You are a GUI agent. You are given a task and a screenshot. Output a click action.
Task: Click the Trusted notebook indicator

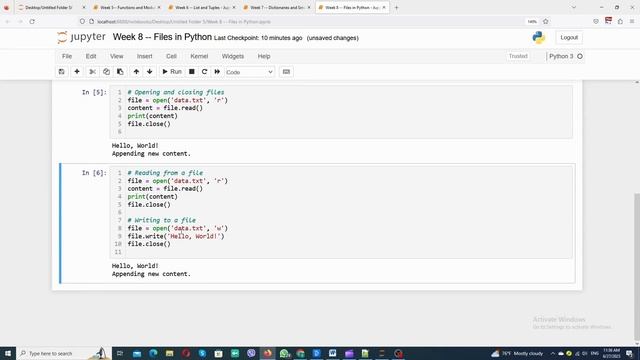(x=518, y=56)
